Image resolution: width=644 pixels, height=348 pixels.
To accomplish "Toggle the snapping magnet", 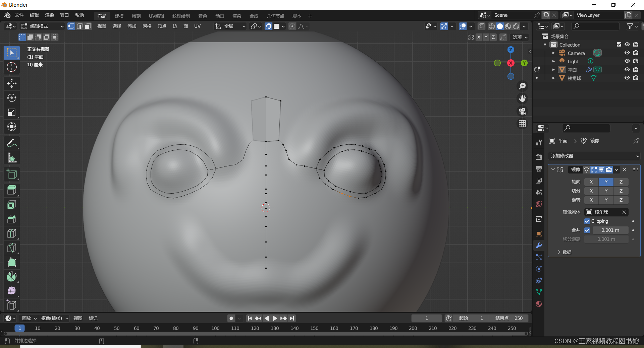I will (x=268, y=26).
